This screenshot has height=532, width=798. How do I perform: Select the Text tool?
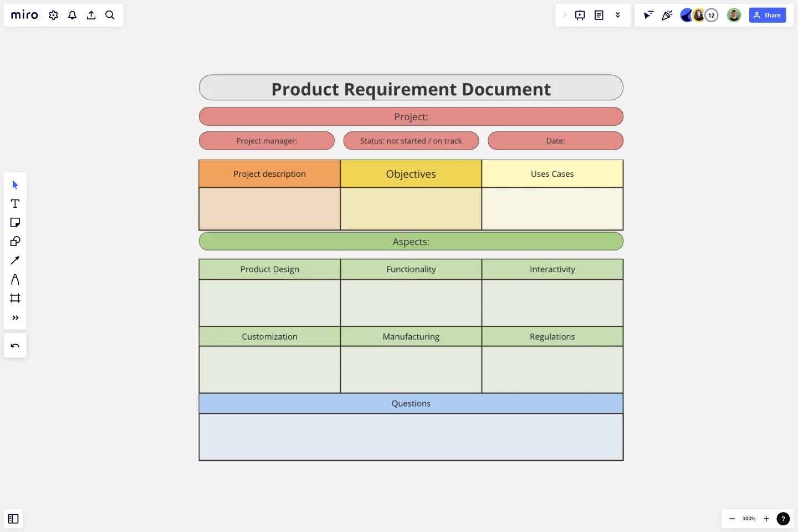15,203
